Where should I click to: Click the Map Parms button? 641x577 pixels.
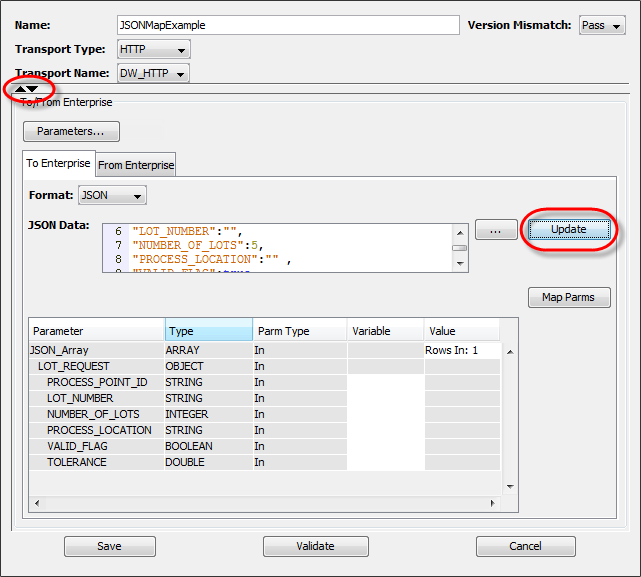(x=569, y=297)
